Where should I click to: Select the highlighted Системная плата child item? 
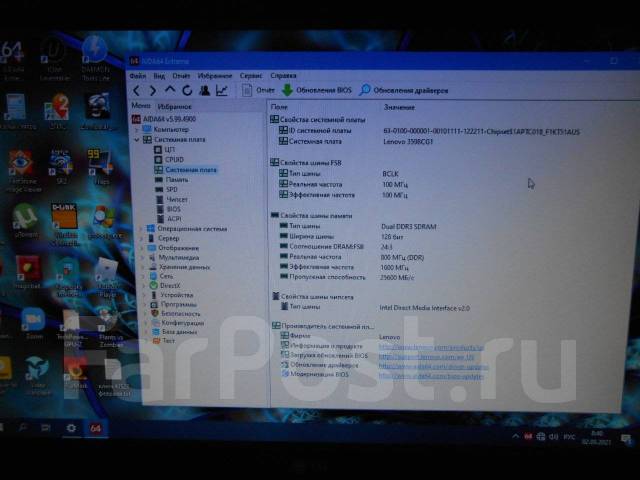(x=186, y=170)
